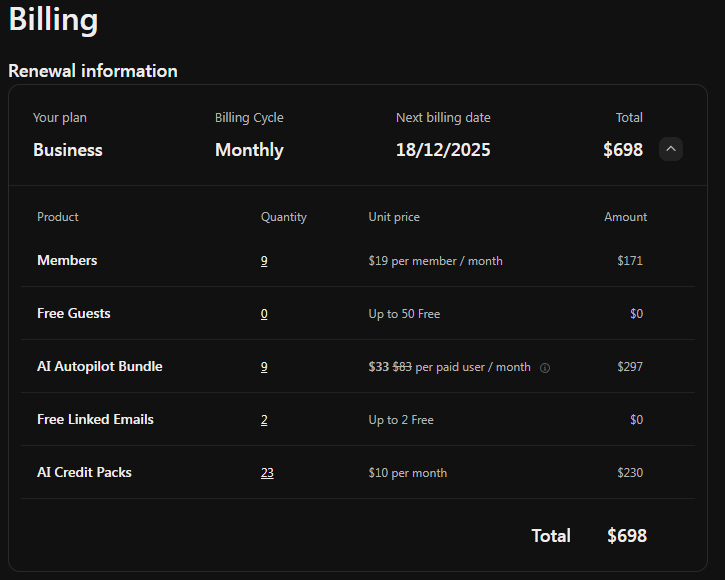Click the AI Autopilot Bundle info icon
The width and height of the screenshot is (725, 580).
coord(545,367)
